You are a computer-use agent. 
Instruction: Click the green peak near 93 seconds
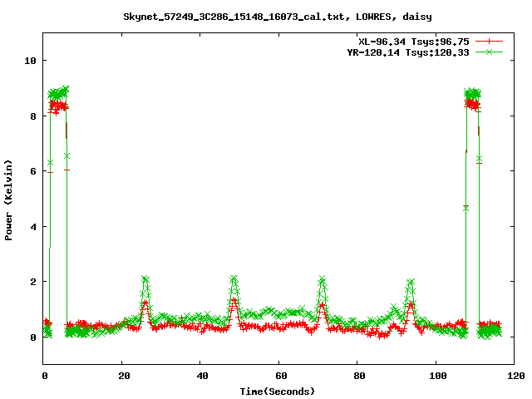point(411,282)
